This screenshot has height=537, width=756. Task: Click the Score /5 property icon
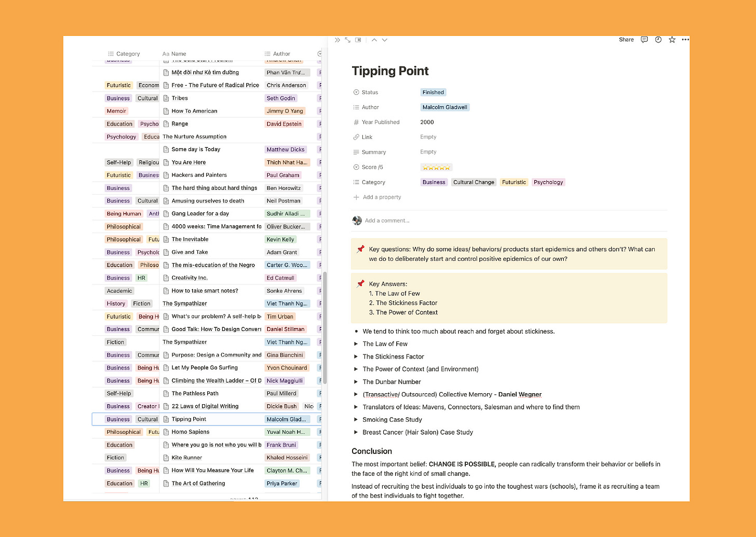pyautogui.click(x=356, y=167)
